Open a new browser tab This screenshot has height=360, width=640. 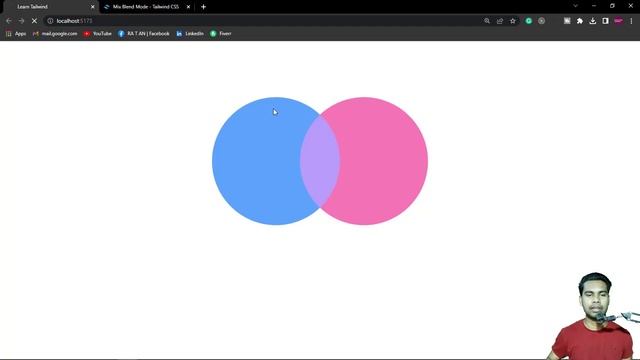tap(203, 7)
